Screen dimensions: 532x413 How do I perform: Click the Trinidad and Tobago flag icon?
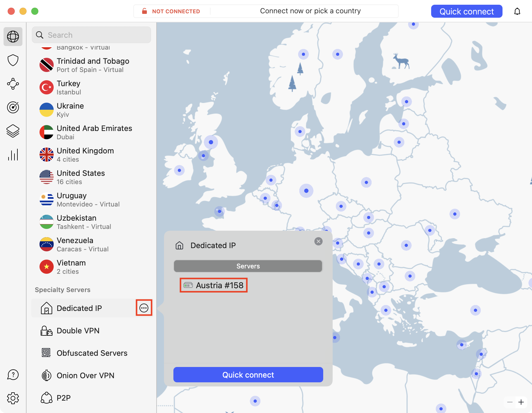[x=47, y=65]
